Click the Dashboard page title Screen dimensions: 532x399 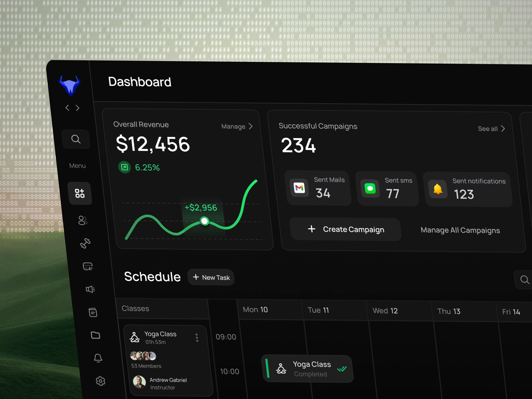(x=140, y=82)
